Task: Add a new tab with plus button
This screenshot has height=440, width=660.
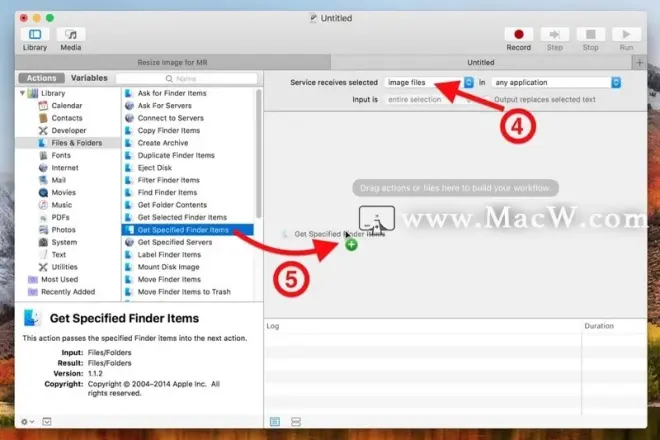Action: (x=639, y=63)
